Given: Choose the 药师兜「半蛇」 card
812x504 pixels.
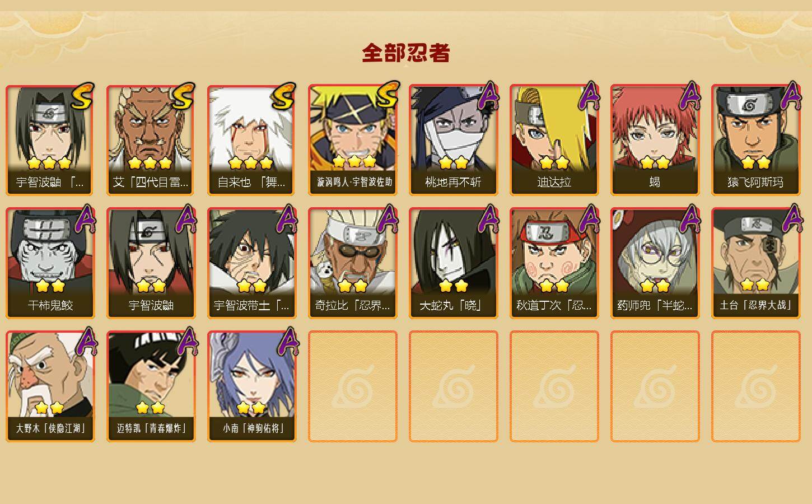Looking at the screenshot, I should 655,263.
